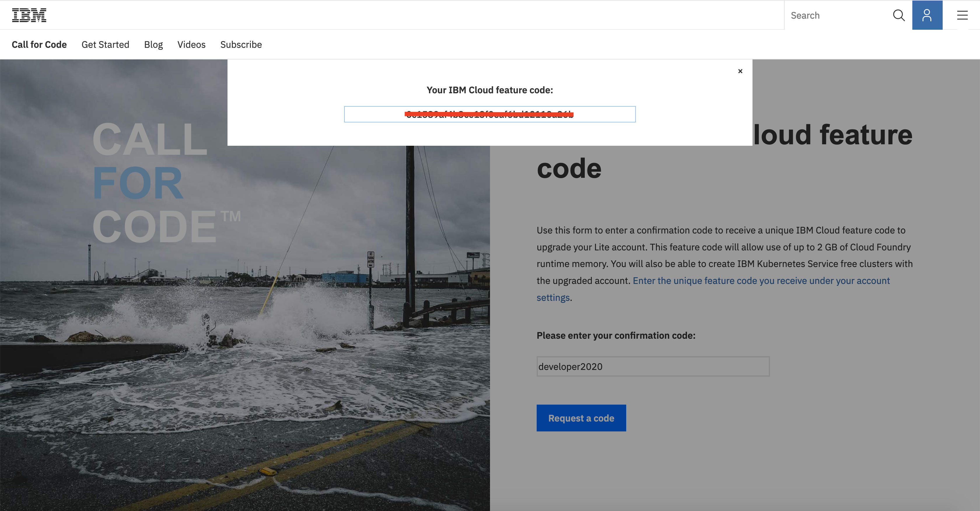
Task: Go to the Get Started page
Action: click(x=105, y=45)
